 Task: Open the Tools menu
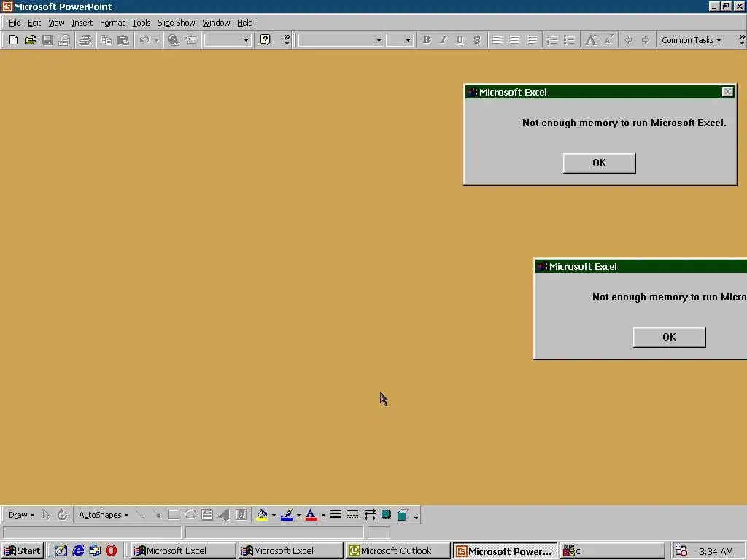pyautogui.click(x=142, y=23)
